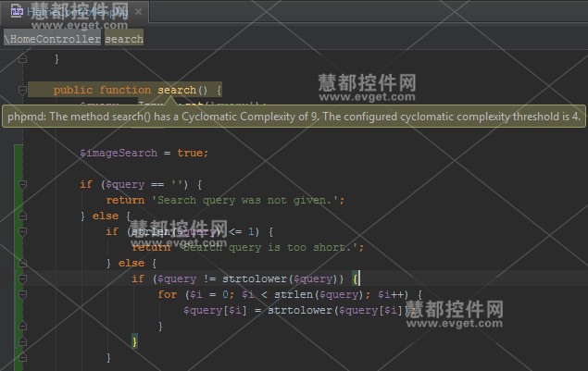The image size is (588, 371).
Task: Fold the first '} else {' block marker
Action: [x=22, y=216]
